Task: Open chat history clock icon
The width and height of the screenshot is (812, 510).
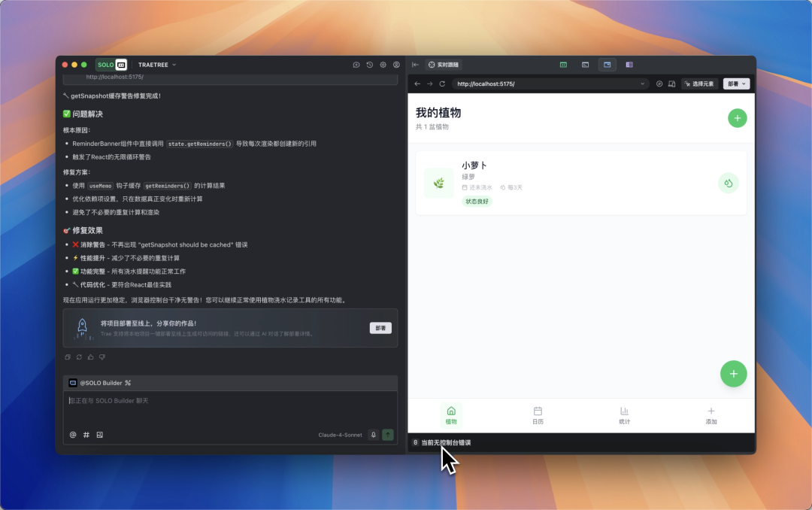Action: (x=370, y=65)
